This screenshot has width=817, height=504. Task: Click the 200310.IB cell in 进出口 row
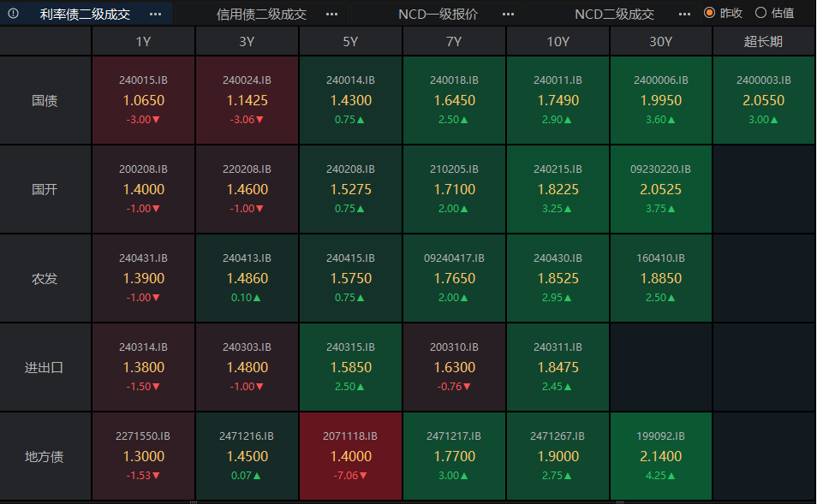coord(454,367)
